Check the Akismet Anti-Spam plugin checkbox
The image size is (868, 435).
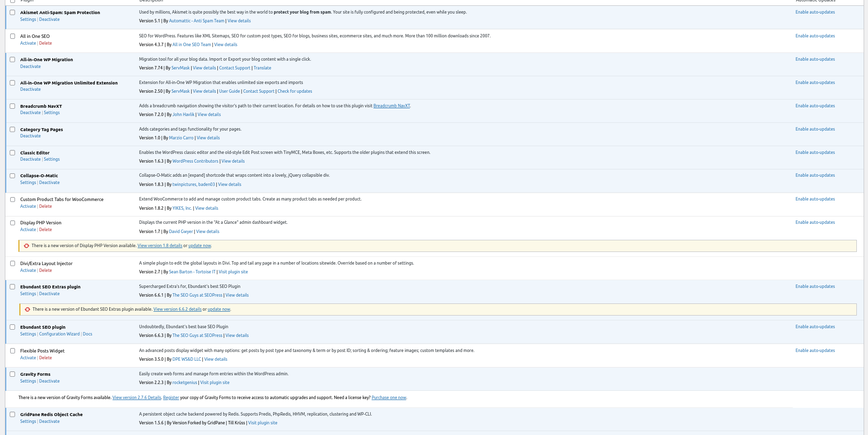(x=13, y=13)
